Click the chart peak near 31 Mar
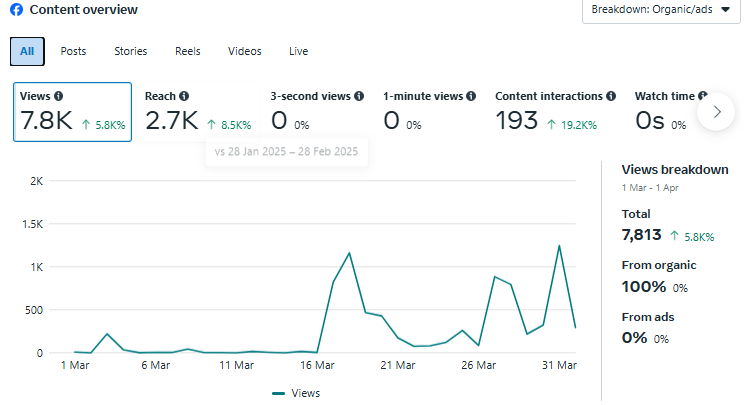The height and width of the screenshot is (405, 745). (x=559, y=246)
